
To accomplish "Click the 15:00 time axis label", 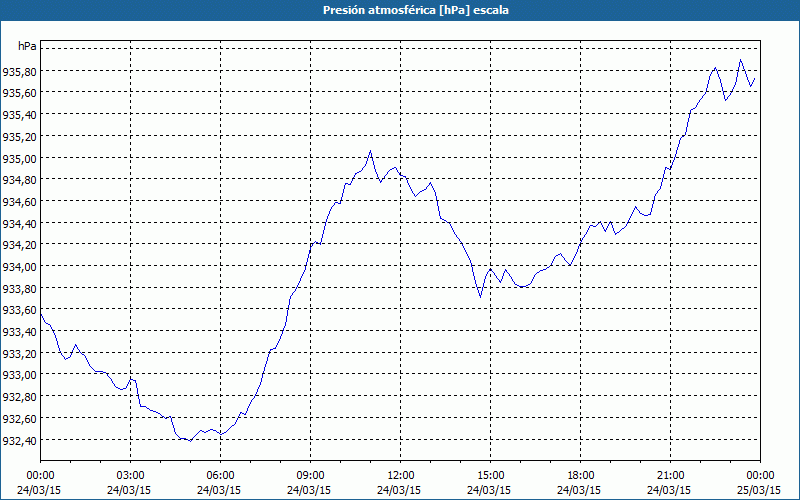I will [490, 476].
